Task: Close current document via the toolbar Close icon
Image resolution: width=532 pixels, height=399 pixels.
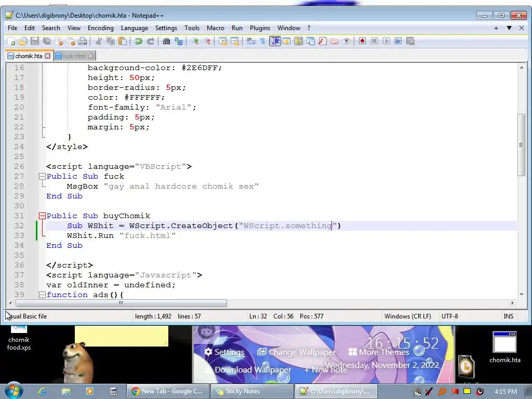Action: pos(59,41)
